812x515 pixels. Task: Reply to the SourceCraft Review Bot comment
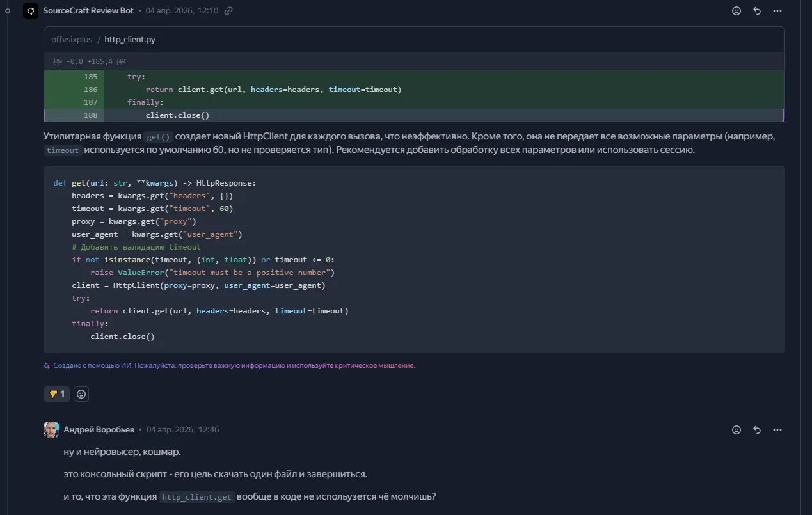pyautogui.click(x=757, y=11)
